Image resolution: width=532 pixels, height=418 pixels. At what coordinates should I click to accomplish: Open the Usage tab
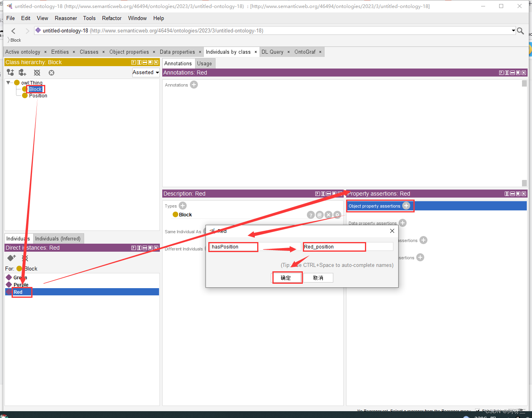click(x=204, y=63)
